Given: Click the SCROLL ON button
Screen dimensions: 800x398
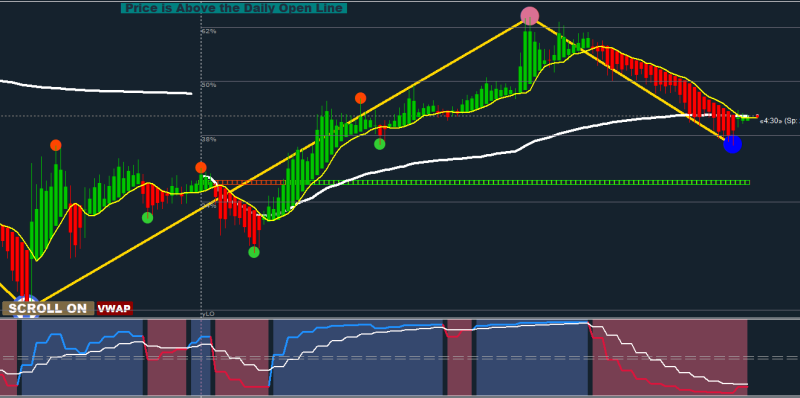Looking at the screenshot, I should coord(48,308).
